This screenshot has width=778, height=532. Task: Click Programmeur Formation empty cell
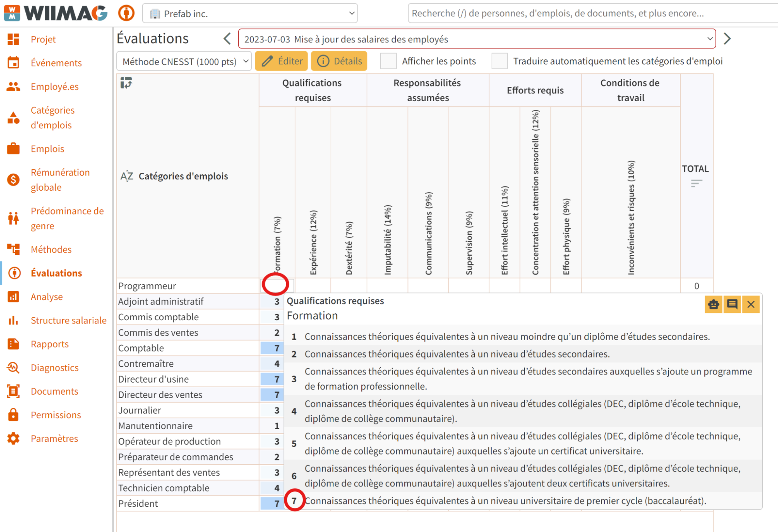point(277,286)
